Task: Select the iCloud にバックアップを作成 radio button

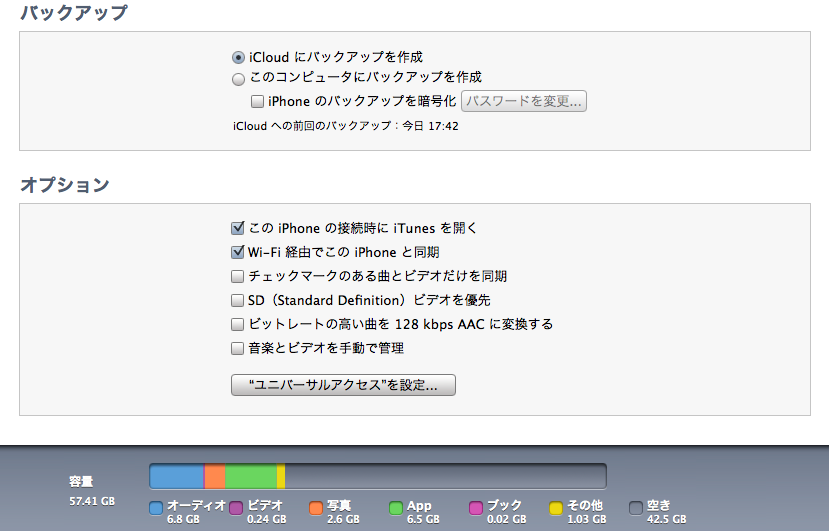Action: [x=238, y=57]
